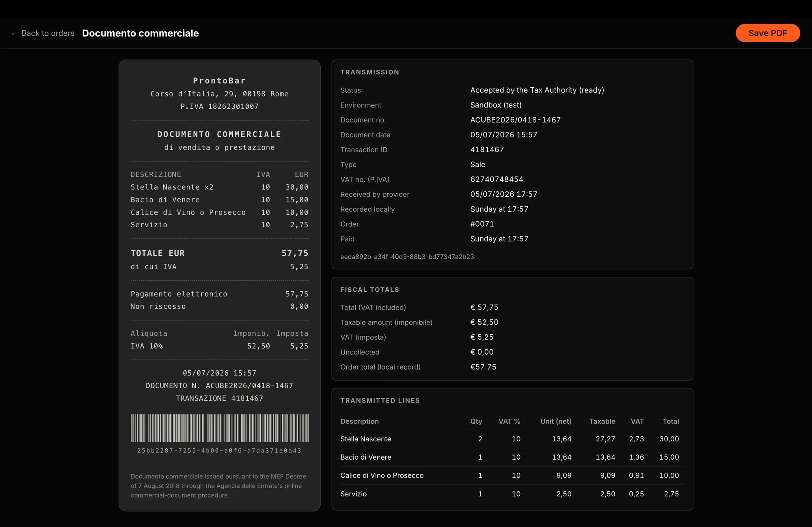Click the TOTALE EUR amount 57,75
Screen dimensions: 812x527
coord(295,253)
